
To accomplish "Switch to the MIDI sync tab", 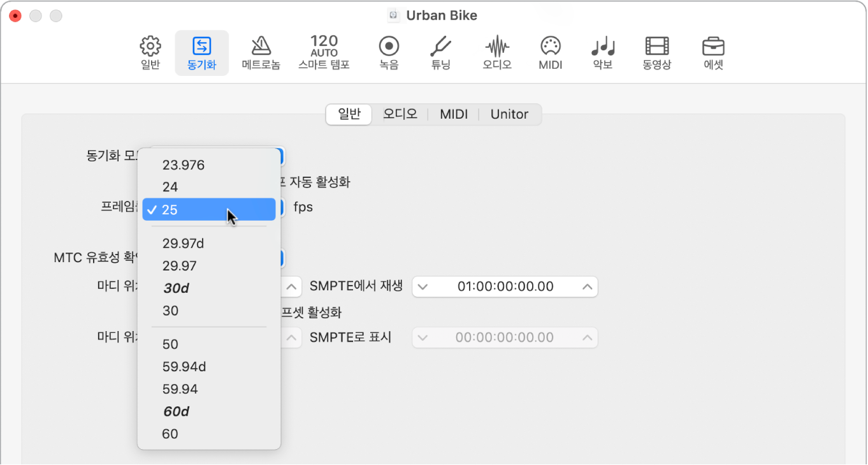I will 454,114.
